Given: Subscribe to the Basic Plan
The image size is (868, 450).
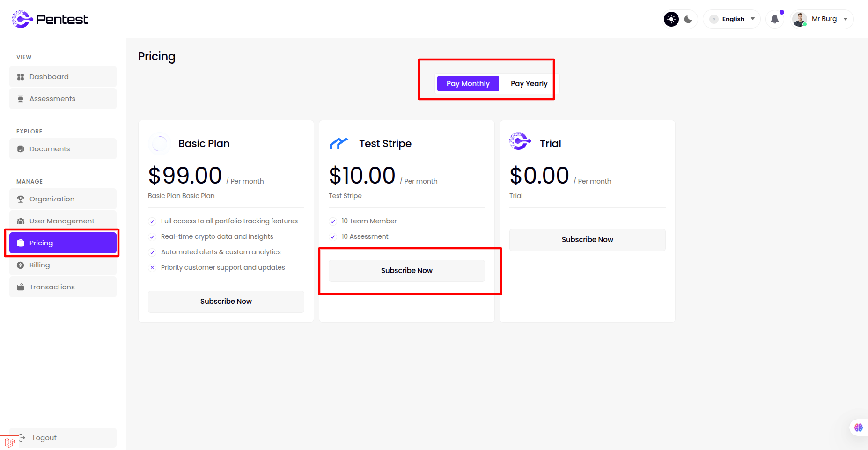Looking at the screenshot, I should [226, 301].
